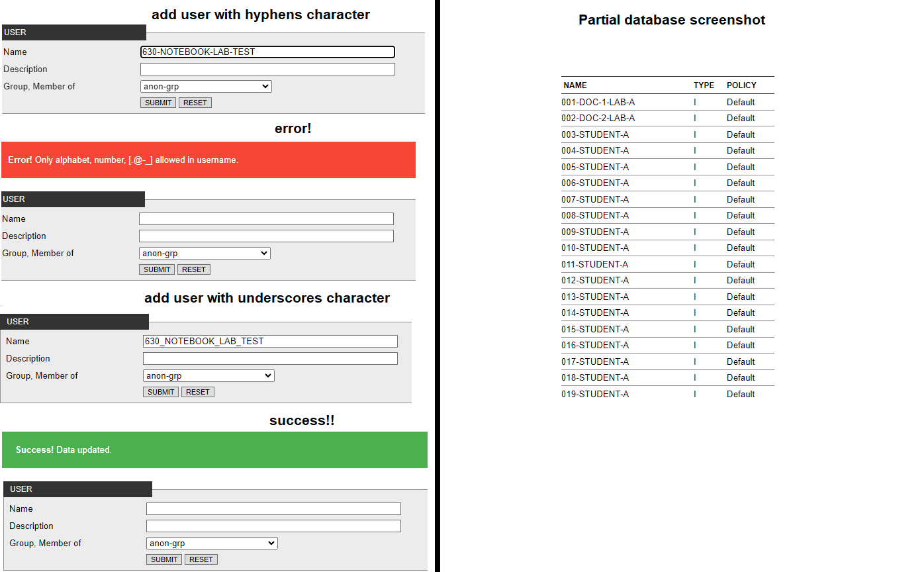The height and width of the screenshot is (572, 924).
Task: Select the 019-STUDENT-A row name
Action: (x=595, y=394)
